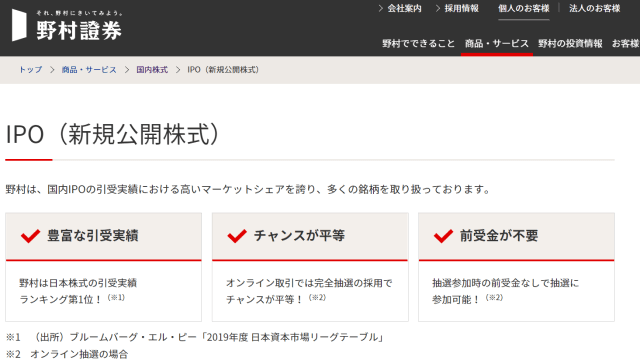640x360 pixels.
Task: Select the 個人のお客様 tab
Action: pos(524,8)
